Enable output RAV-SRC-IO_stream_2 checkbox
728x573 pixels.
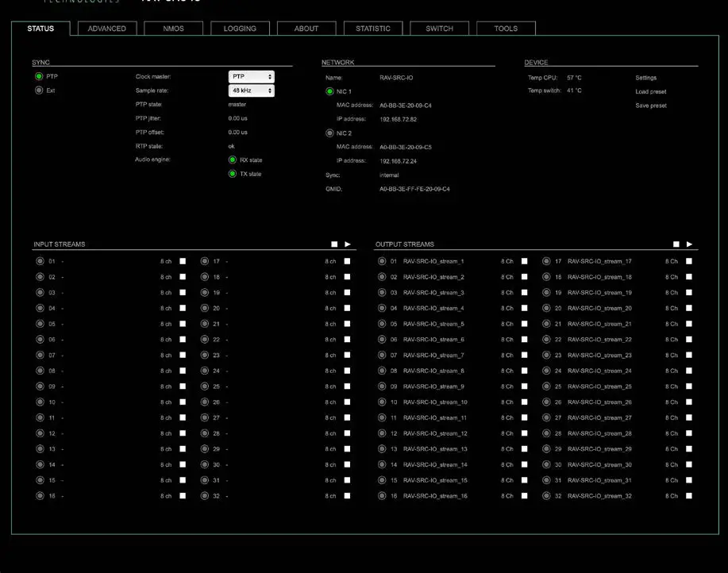coord(524,276)
